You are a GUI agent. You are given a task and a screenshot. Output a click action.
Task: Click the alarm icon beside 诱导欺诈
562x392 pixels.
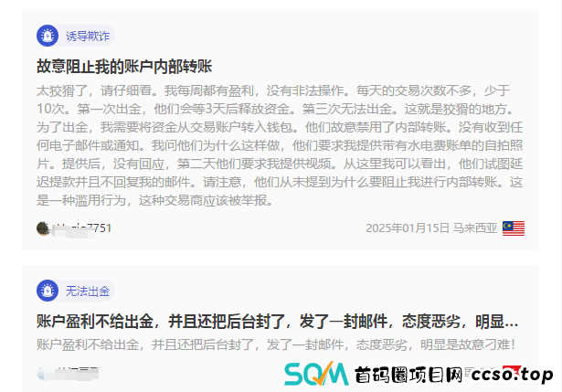[x=48, y=36]
